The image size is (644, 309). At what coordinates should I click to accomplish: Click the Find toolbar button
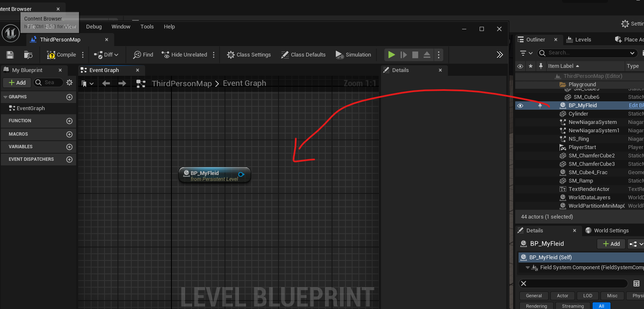click(x=143, y=55)
